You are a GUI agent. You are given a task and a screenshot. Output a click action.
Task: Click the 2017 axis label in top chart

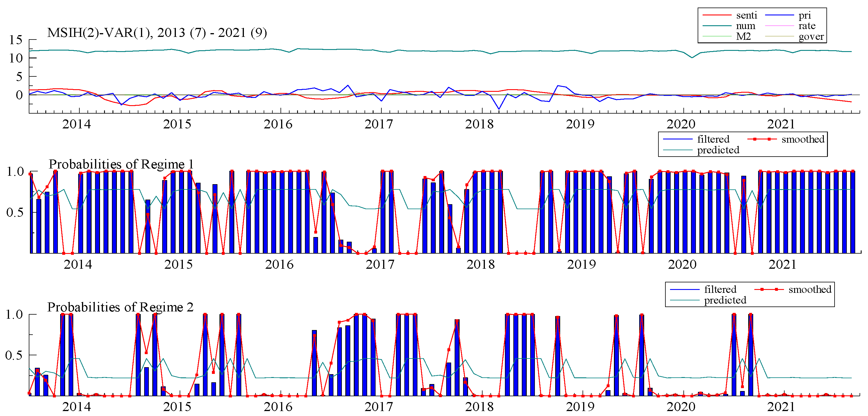point(378,124)
